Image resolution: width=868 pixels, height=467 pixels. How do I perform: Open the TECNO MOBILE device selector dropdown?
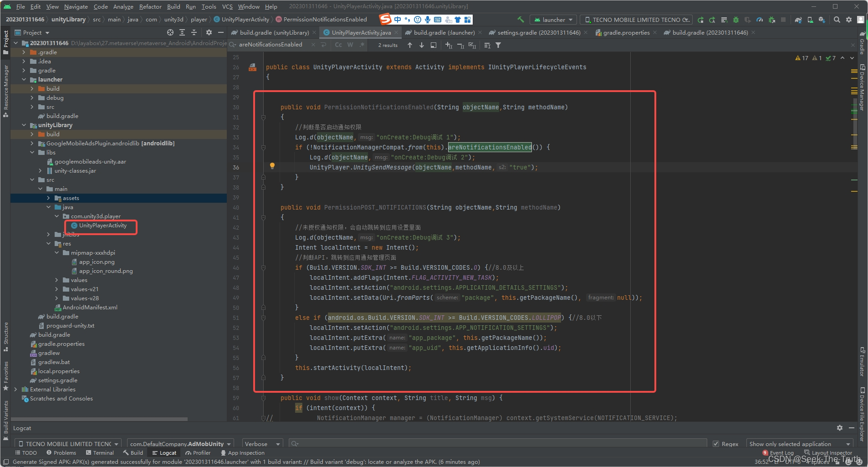tap(636, 20)
